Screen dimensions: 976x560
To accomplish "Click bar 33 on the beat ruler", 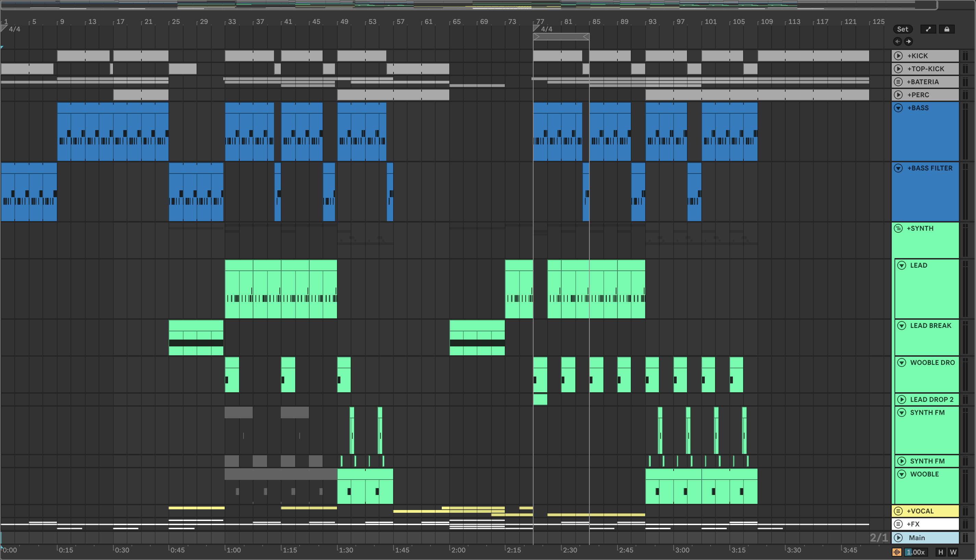I will 232,22.
